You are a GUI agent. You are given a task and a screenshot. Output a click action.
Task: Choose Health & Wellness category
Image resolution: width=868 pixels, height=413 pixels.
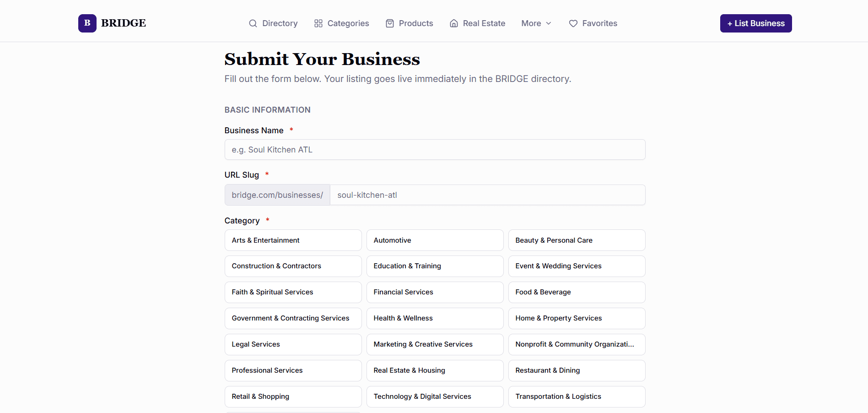(x=435, y=318)
